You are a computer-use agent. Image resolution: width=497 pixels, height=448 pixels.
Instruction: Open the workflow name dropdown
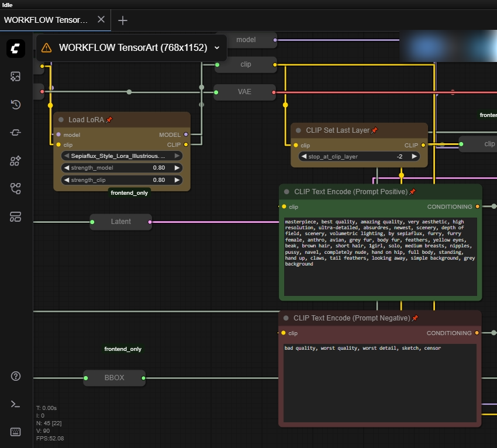pos(216,49)
